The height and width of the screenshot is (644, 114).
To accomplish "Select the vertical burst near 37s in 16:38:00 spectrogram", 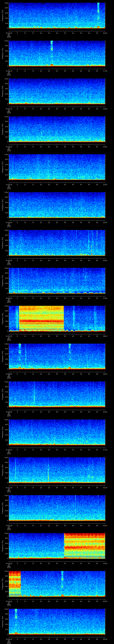I will (70, 356).
